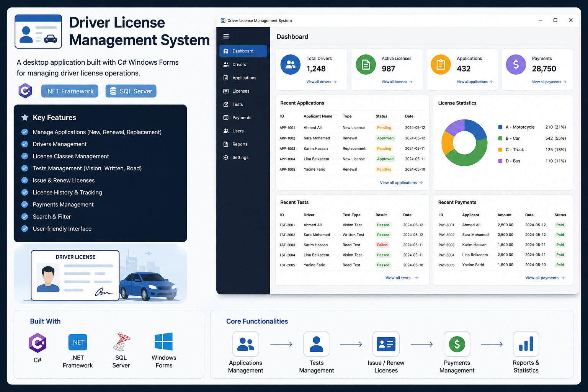Click the Reports & Statistics bar chart icon

click(x=526, y=344)
